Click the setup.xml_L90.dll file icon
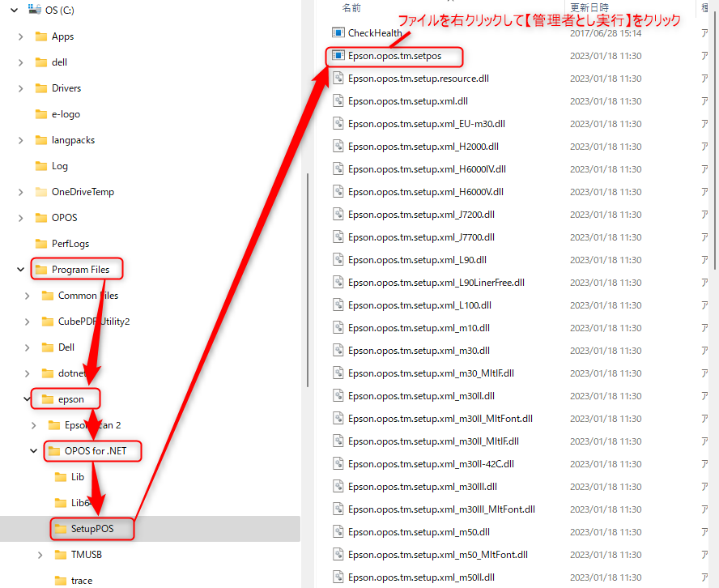This screenshot has height=588, width=719. coord(338,260)
